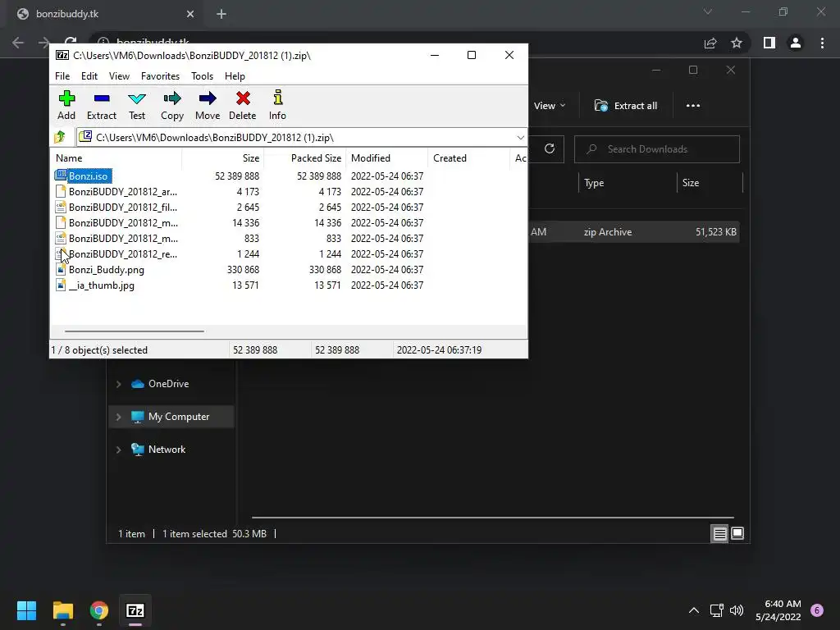
Task: Expand the OneDrive tree node
Action: (118, 384)
